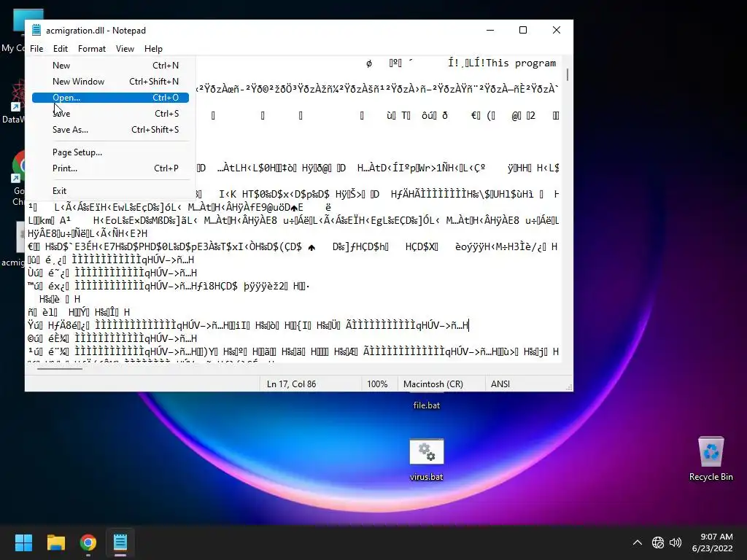Screen dimensions: 747x560
Task: Open the View menu
Action: (x=125, y=49)
